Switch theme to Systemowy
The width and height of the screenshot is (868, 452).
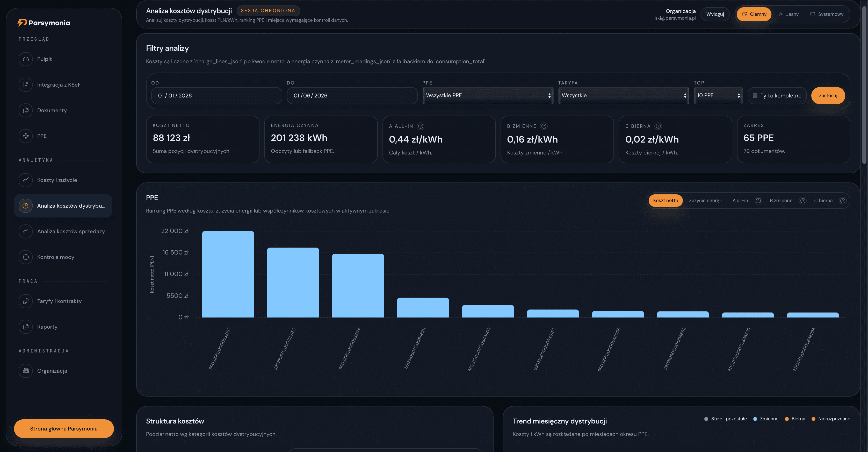pos(827,14)
